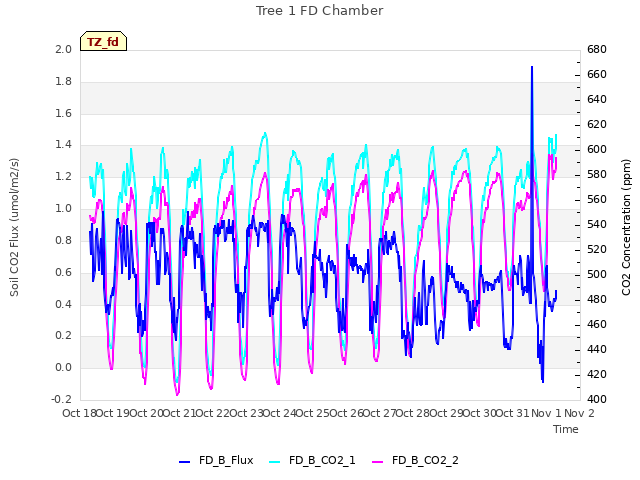The image size is (640, 480).
Task: Click the 0.0 left axis tick label
Action: click(64, 367)
